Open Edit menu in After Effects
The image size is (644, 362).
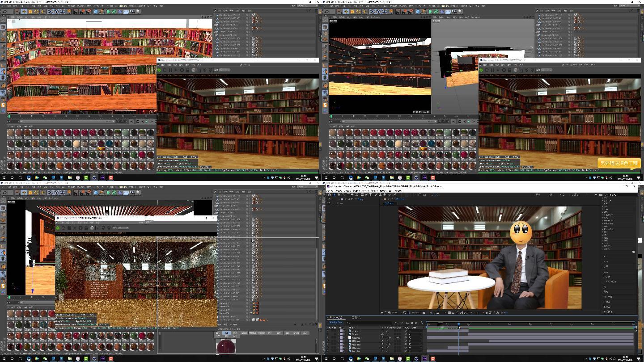(x=339, y=191)
